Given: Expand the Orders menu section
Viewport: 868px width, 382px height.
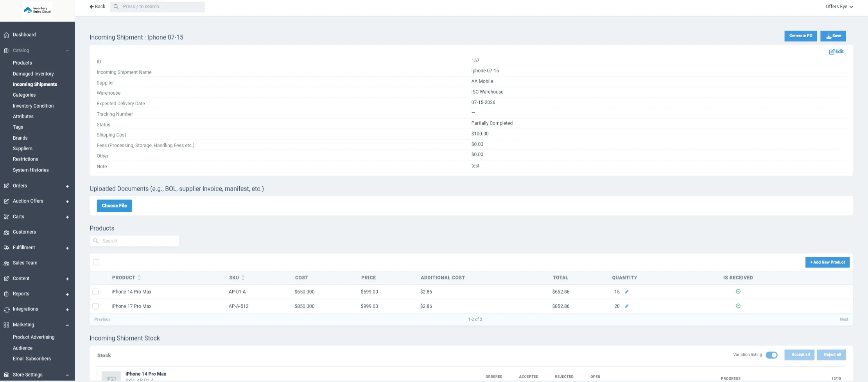Looking at the screenshot, I should (x=67, y=186).
